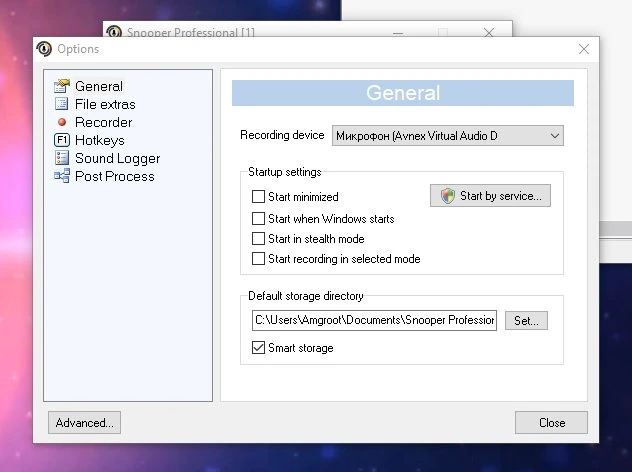Check Start recording in selected mode
Screen dimensions: 632x472
[x=258, y=258]
